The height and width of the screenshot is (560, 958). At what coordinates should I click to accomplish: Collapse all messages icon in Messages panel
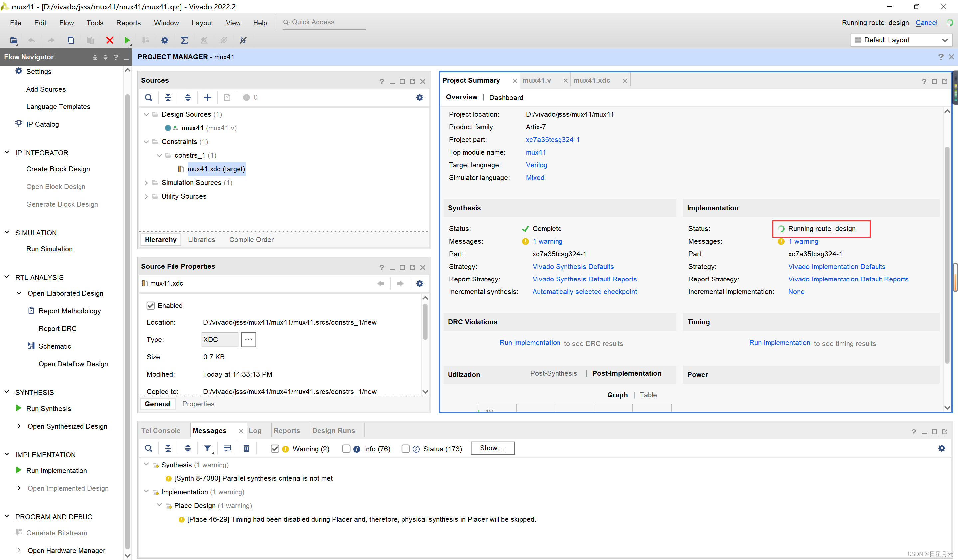coord(168,448)
